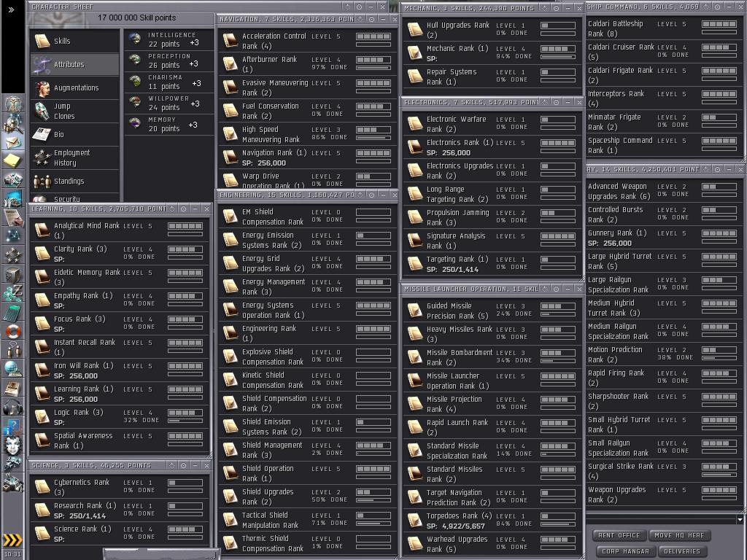Open the mail envelope icon in sidebar
This screenshot has height=560, width=747.
coord(13,141)
